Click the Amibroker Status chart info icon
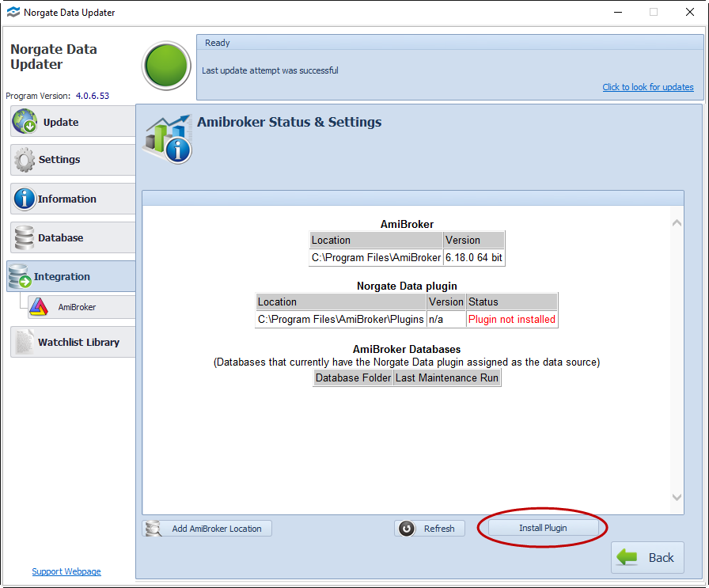The width and height of the screenshot is (709, 588). pyautogui.click(x=169, y=138)
